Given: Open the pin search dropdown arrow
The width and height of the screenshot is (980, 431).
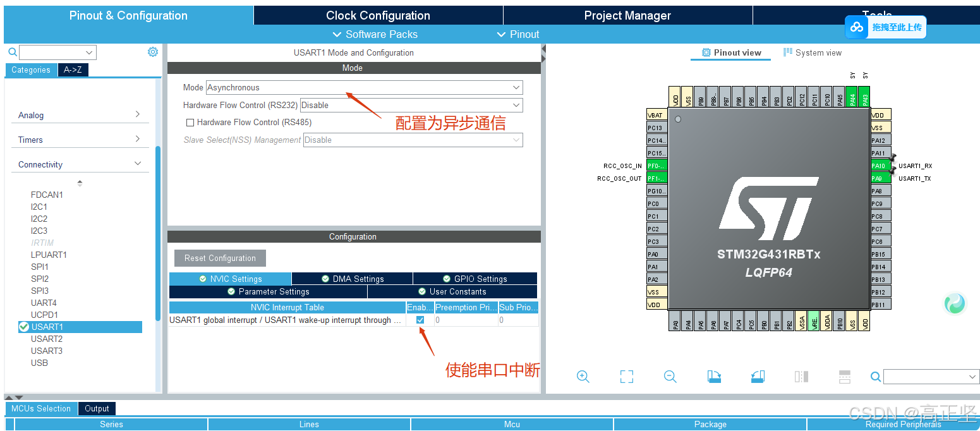Looking at the screenshot, I should [x=972, y=377].
